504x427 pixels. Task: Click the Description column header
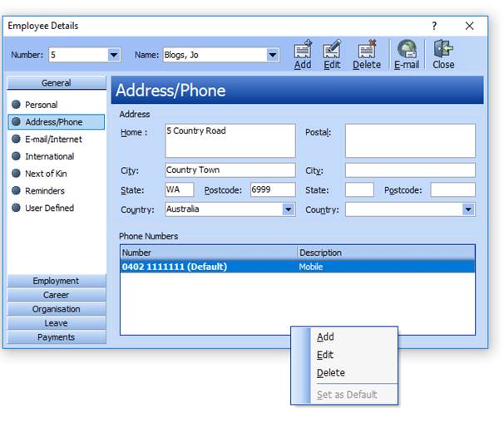point(386,253)
